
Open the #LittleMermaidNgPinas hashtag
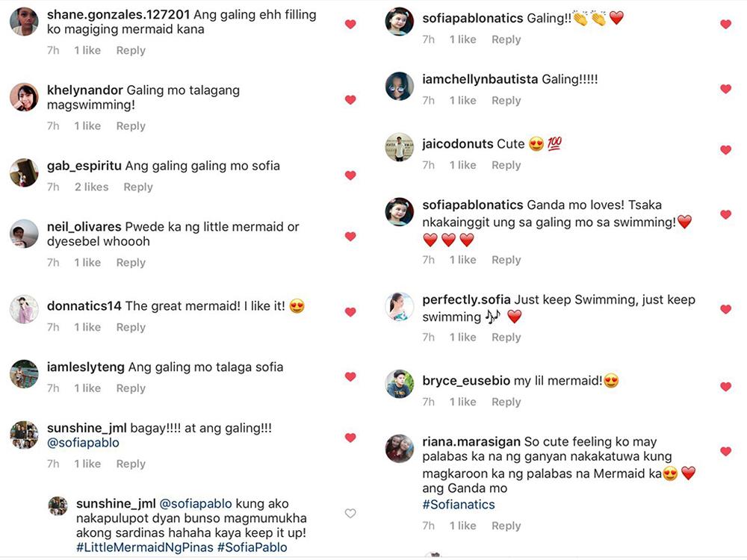[x=143, y=547]
